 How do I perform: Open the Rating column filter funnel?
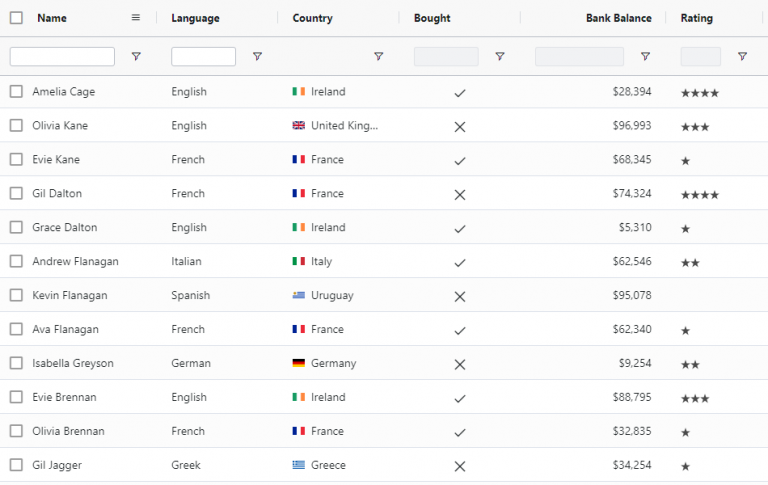(743, 56)
